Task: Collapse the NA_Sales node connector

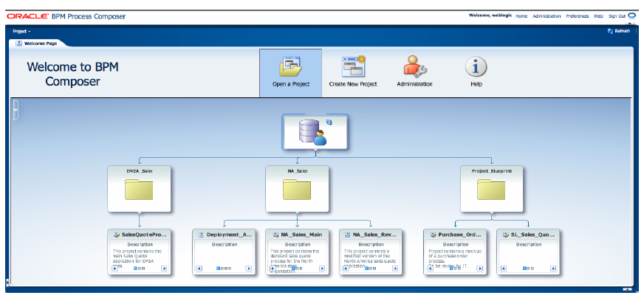Action: (x=297, y=212)
